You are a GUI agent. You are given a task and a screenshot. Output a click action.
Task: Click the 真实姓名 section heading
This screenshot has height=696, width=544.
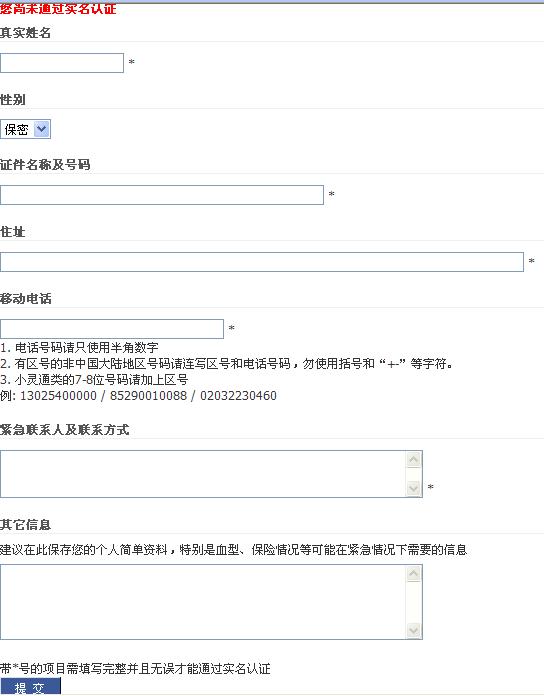click(x=25, y=33)
